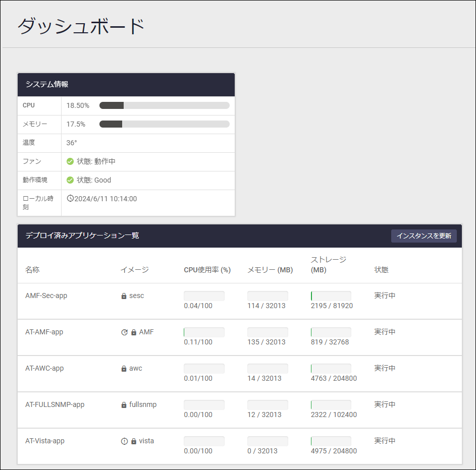Click the green check icon for 動作環境 status
The width and height of the screenshot is (476, 470).
(70, 180)
